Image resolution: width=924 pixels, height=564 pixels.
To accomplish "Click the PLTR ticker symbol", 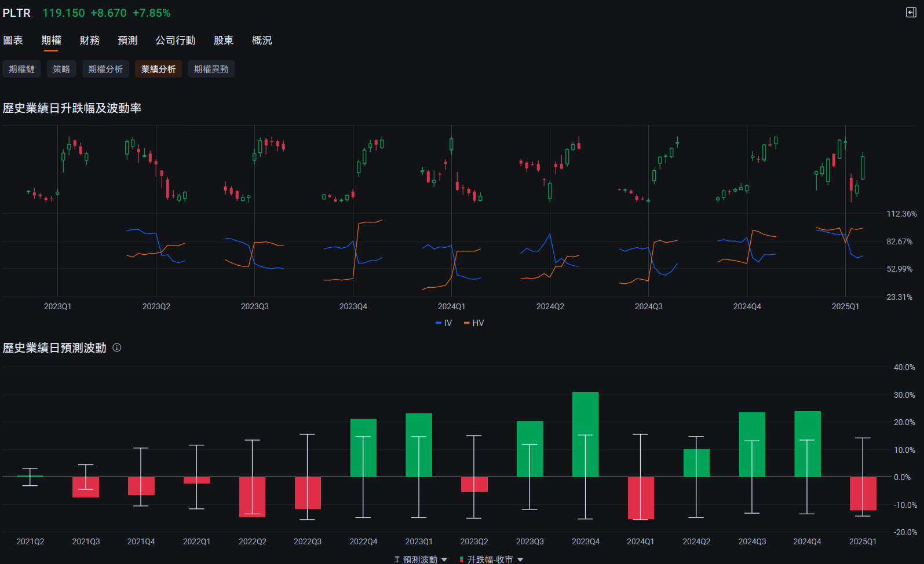I will pyautogui.click(x=17, y=13).
